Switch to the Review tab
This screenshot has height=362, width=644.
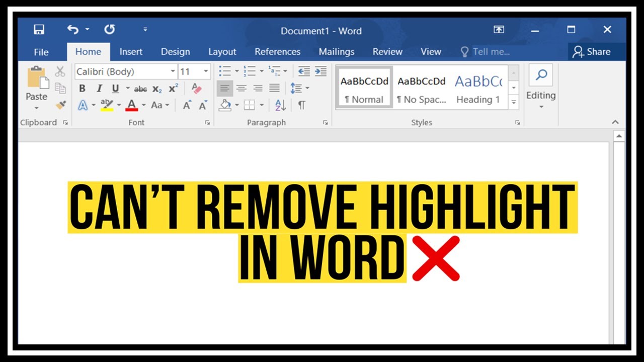click(x=387, y=52)
